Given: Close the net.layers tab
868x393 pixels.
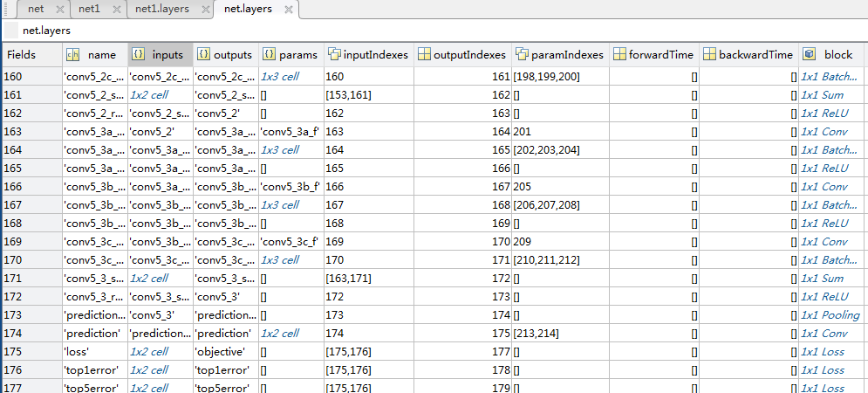Looking at the screenshot, I should 289,10.
